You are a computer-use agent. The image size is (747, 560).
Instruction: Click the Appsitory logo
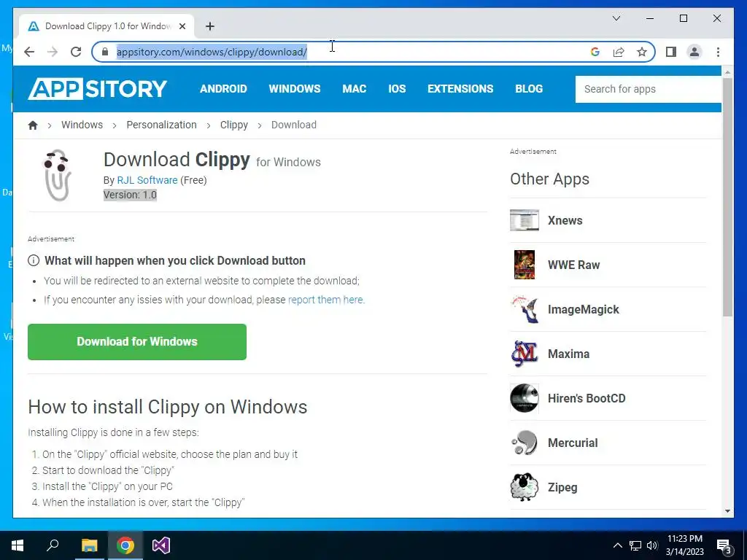coord(98,88)
